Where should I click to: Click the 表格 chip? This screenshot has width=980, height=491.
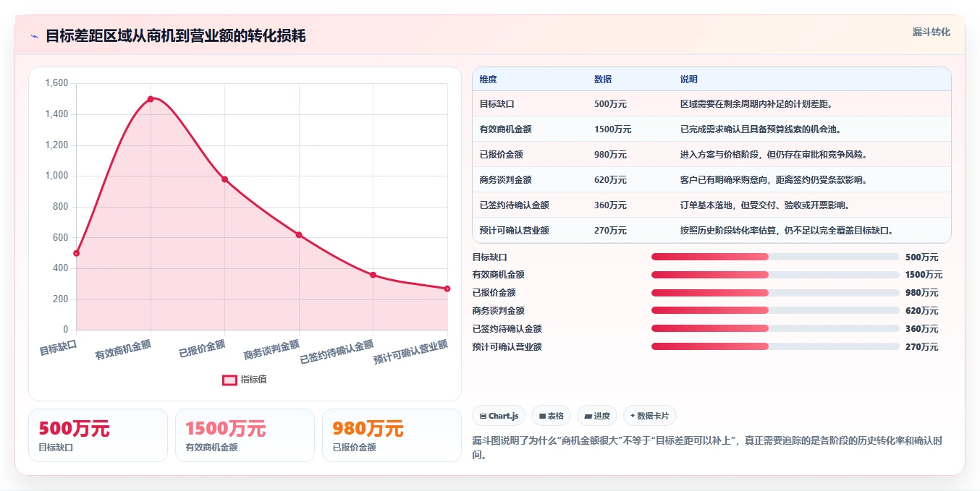551,416
